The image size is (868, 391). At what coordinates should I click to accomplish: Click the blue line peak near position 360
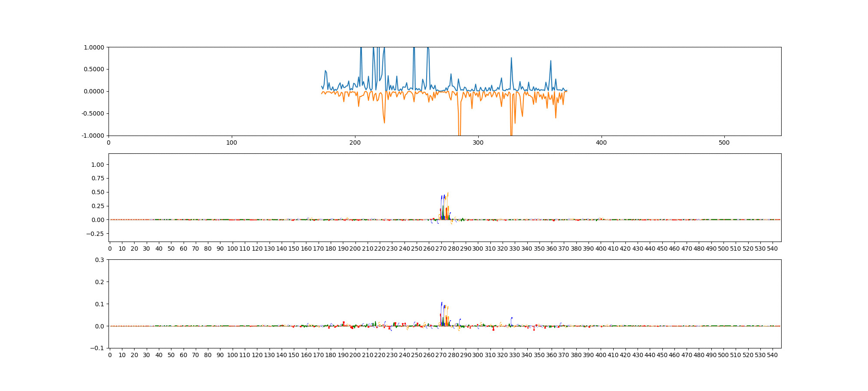pyautogui.click(x=551, y=61)
